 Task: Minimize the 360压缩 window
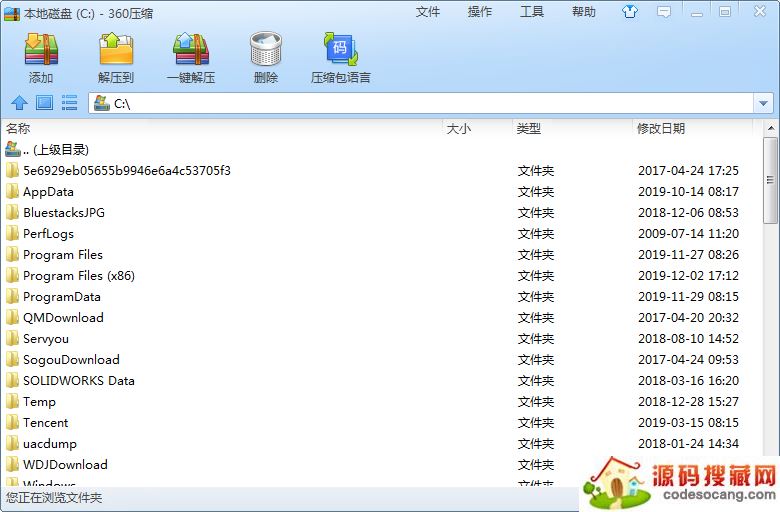[697, 12]
